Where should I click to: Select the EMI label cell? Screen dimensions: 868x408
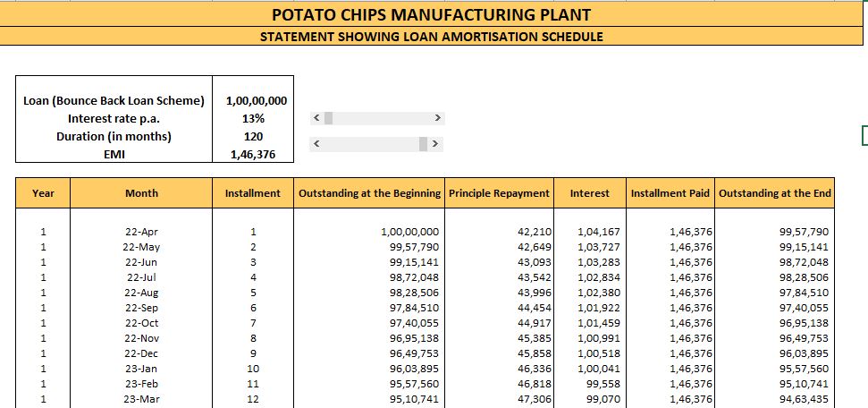(114, 155)
